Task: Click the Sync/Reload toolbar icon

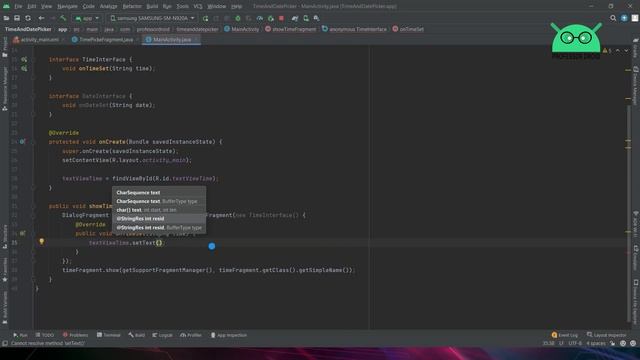Action: tap(28, 18)
